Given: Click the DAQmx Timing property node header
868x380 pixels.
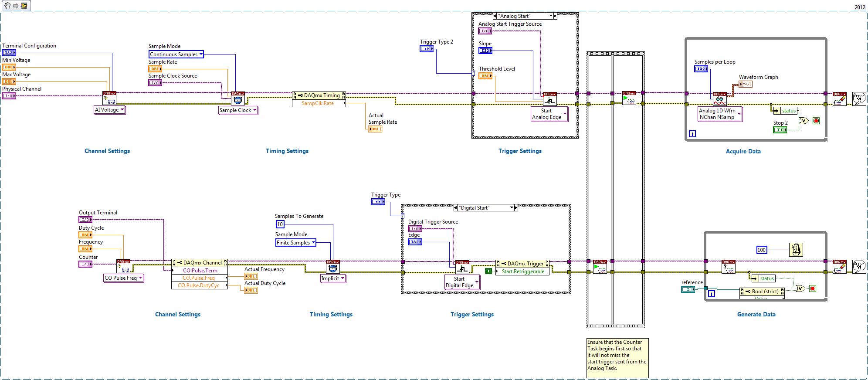Looking at the screenshot, I should tap(319, 95).
